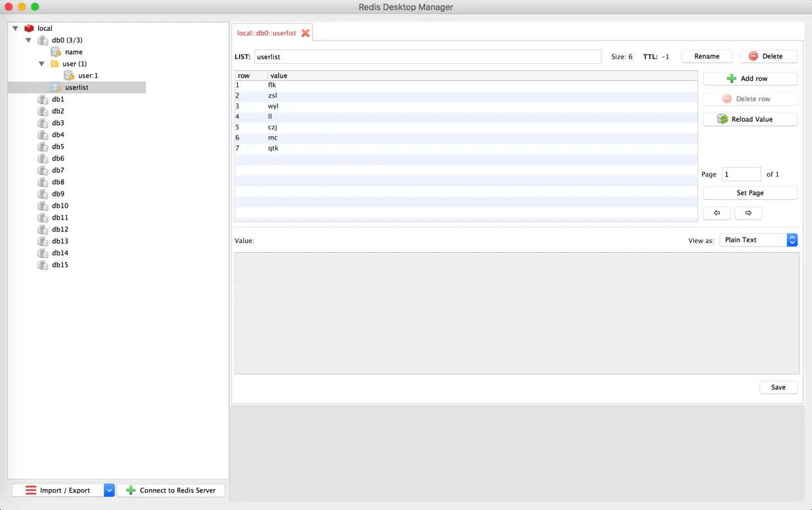
Task: Select the row with value mc
Action: coord(466,137)
